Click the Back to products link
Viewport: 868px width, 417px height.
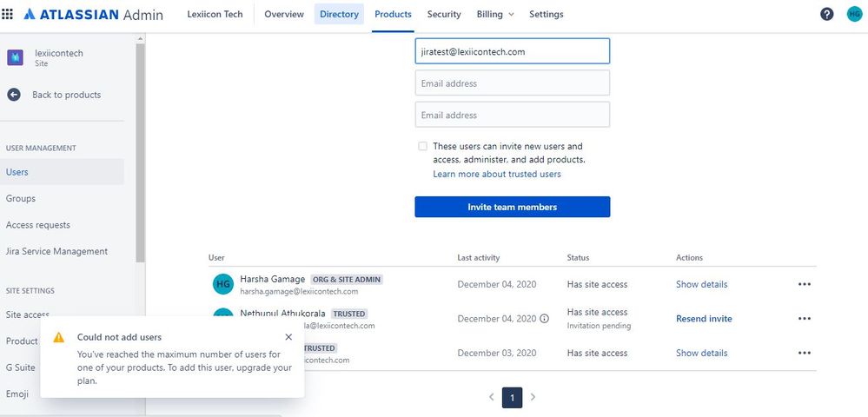click(66, 95)
